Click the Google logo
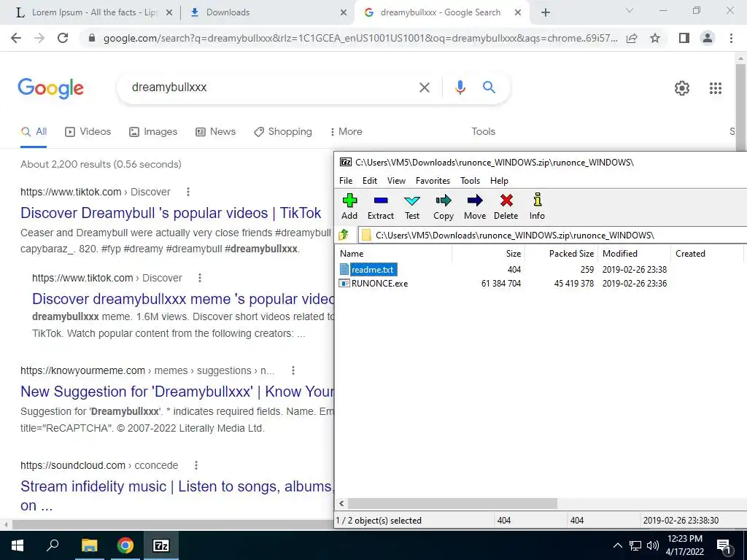Screen dimensions: 747x560 (x=51, y=88)
